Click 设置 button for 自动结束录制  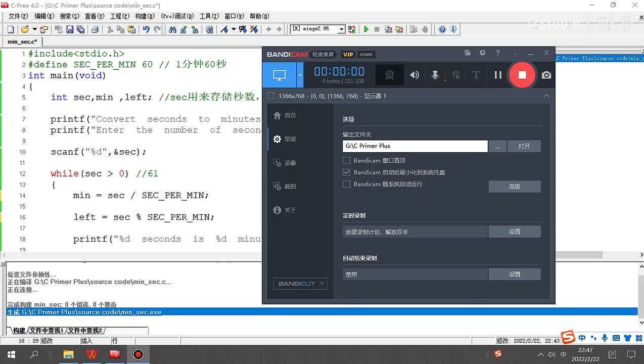point(515,274)
